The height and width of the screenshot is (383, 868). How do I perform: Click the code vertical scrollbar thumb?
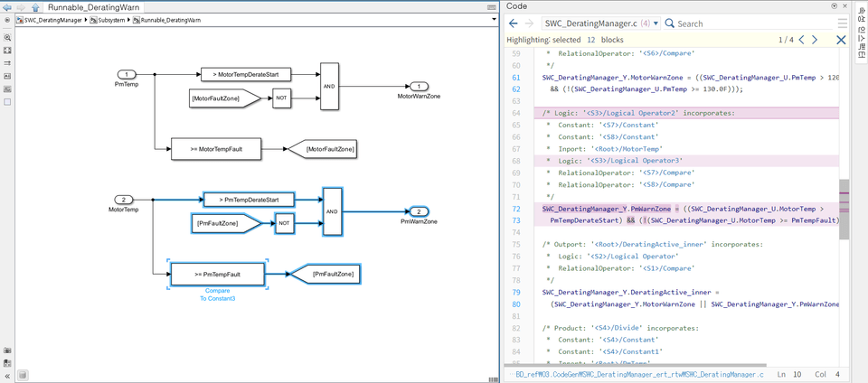point(844,210)
